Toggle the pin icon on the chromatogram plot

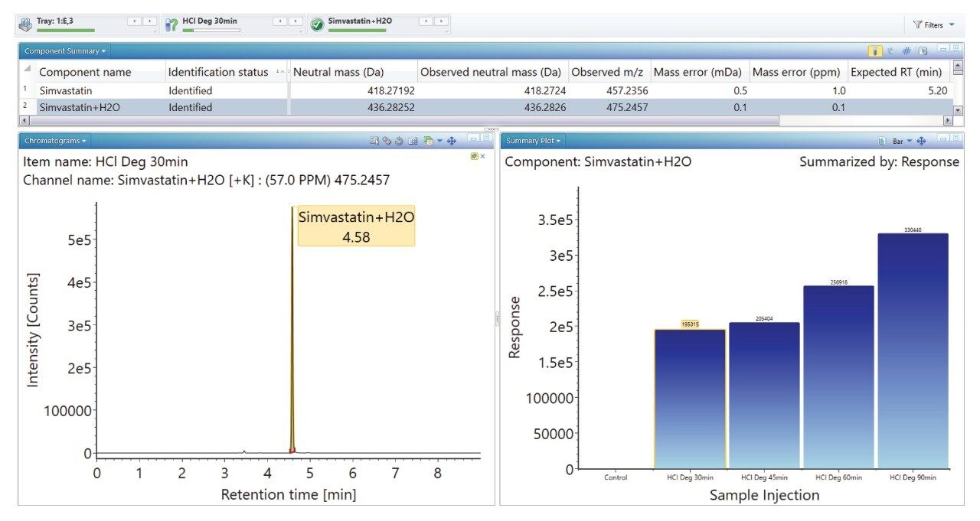tap(475, 156)
